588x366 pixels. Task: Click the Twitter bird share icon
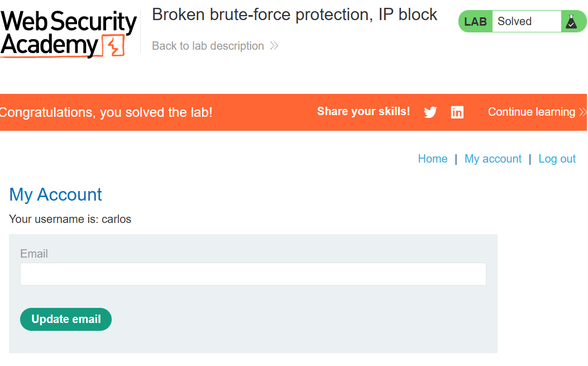coord(430,112)
